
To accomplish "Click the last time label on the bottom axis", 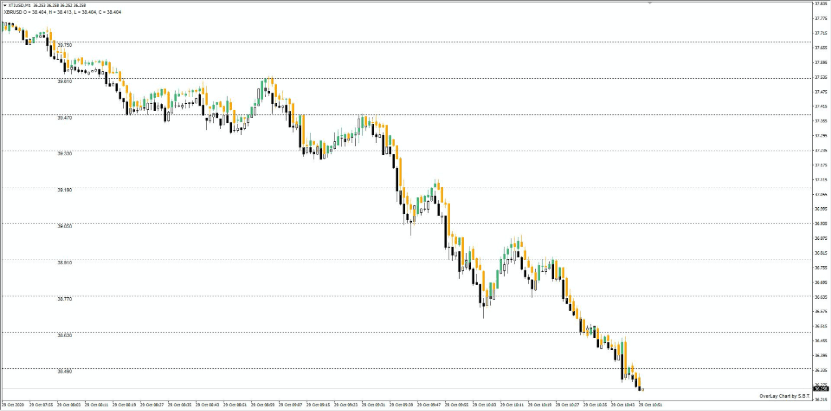I will click(664, 405).
